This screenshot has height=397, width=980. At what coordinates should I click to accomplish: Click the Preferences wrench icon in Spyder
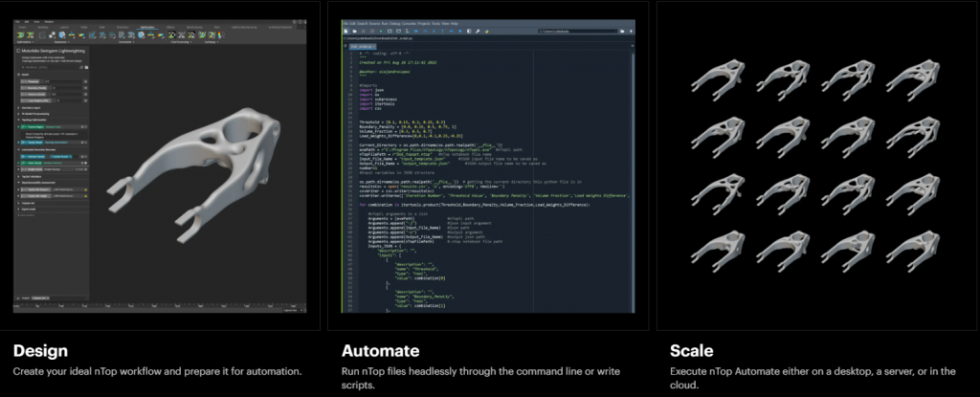click(478, 32)
